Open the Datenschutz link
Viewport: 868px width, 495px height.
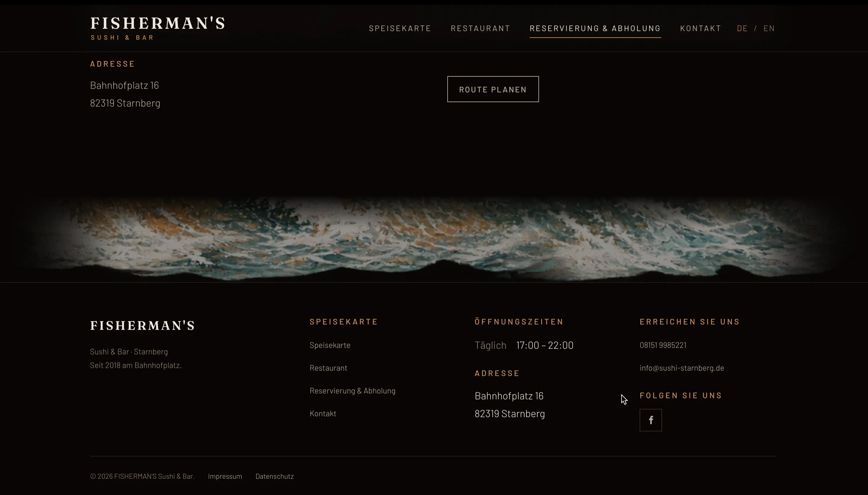pyautogui.click(x=275, y=476)
